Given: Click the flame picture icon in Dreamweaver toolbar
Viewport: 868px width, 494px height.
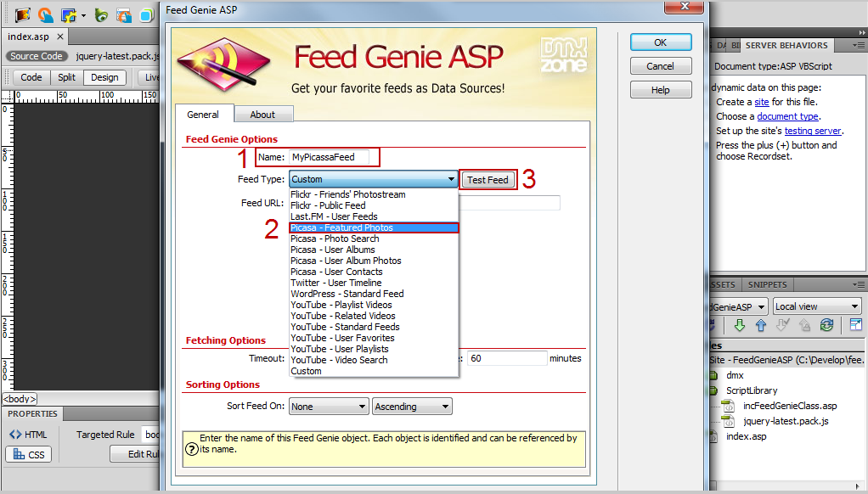Looking at the screenshot, I should click(x=22, y=15).
